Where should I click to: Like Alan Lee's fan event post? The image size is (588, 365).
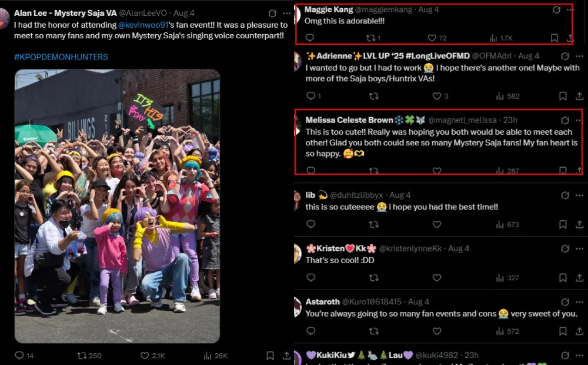tap(144, 356)
